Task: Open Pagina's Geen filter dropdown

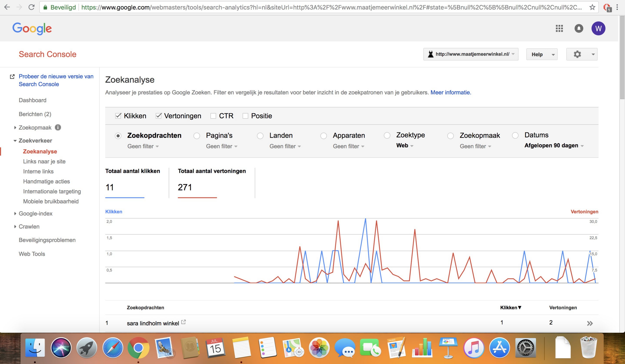Action: coord(222,146)
